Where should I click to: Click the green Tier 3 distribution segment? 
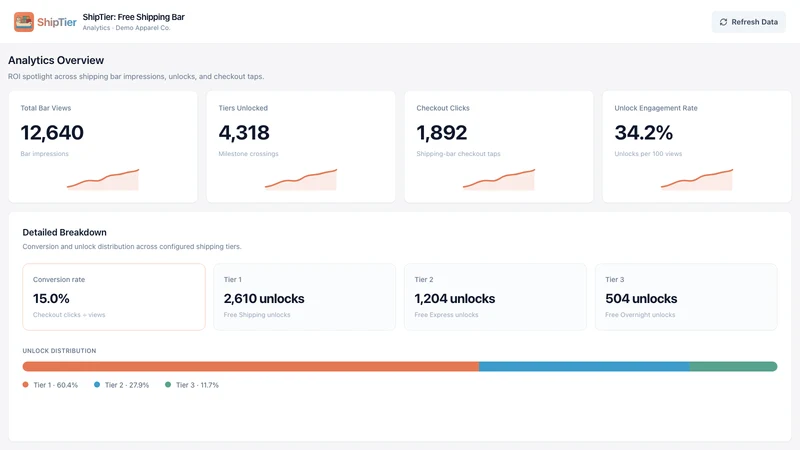tap(733, 366)
